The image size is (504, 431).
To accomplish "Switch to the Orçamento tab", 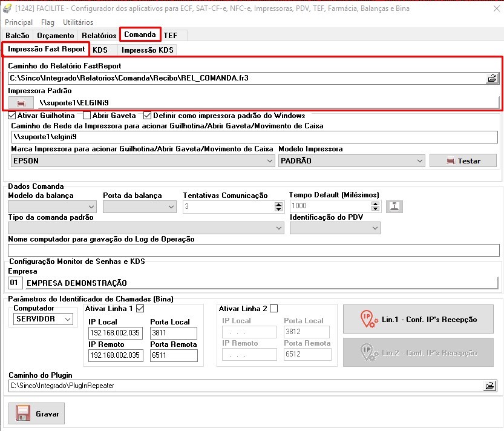I will [x=55, y=35].
